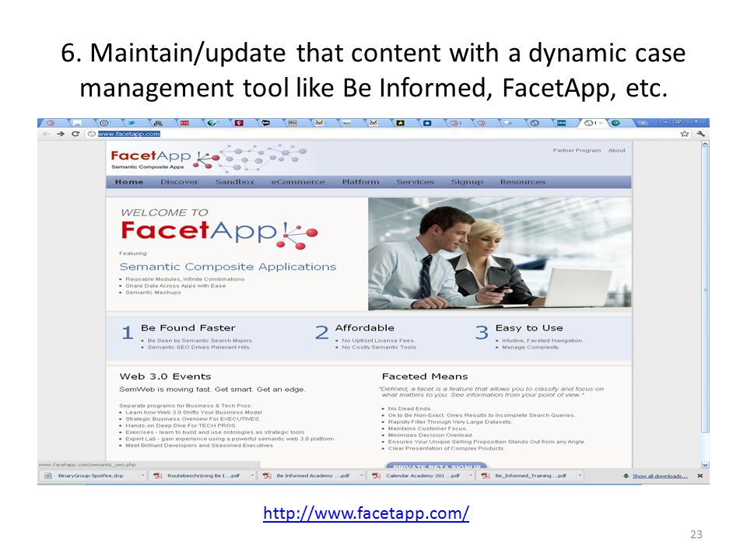Click the vertical scrollbar thumb
This screenshot has width=747, height=560.
705,289
